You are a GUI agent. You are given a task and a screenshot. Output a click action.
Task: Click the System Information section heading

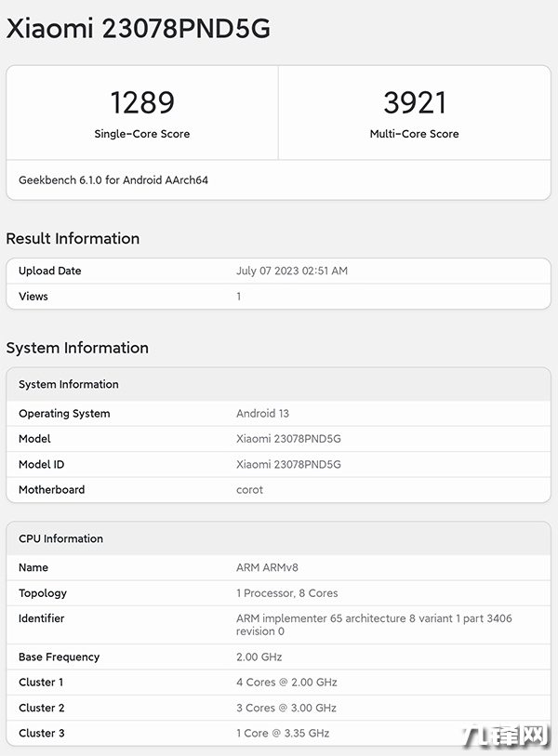point(77,348)
